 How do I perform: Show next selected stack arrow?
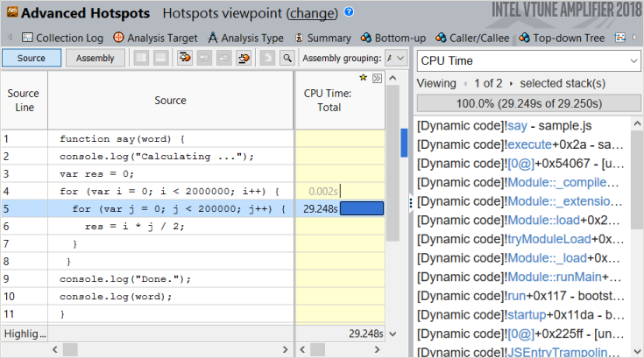(511, 84)
